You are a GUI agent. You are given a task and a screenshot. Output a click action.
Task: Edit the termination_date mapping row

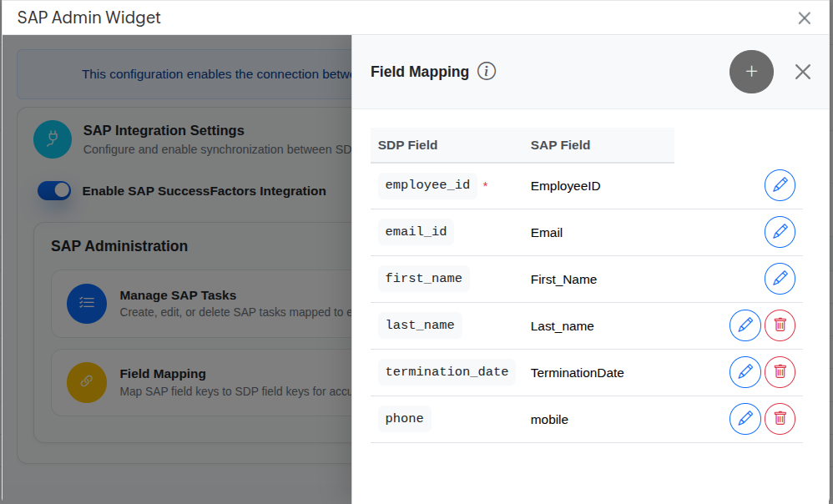click(745, 372)
